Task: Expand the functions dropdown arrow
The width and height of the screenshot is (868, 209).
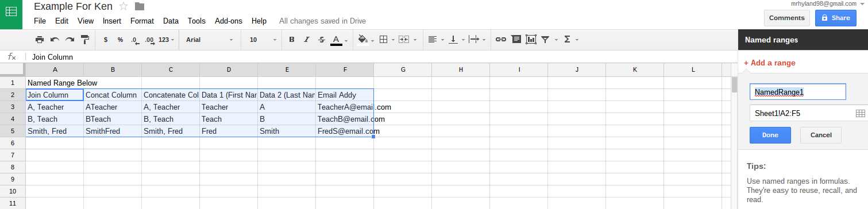Action: click(577, 40)
